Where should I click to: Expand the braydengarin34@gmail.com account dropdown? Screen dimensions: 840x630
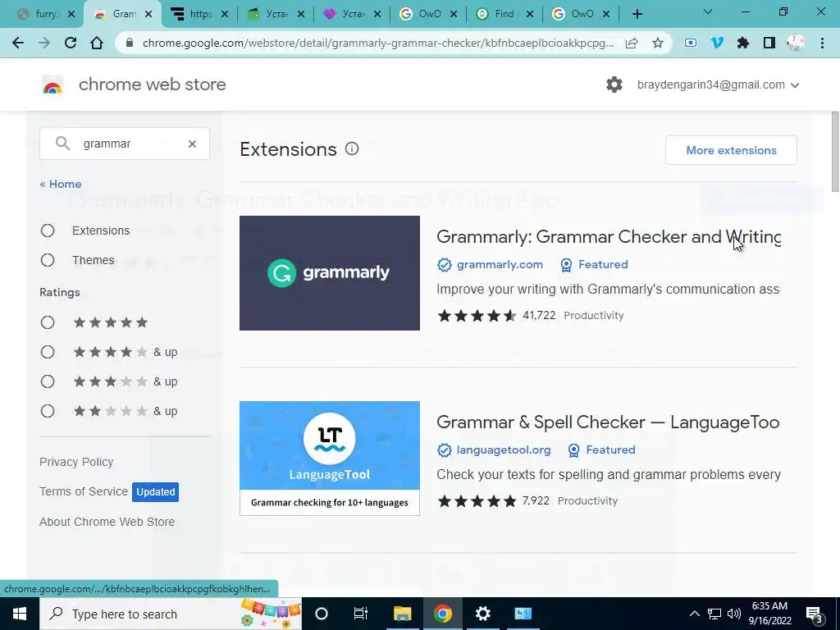point(718,84)
